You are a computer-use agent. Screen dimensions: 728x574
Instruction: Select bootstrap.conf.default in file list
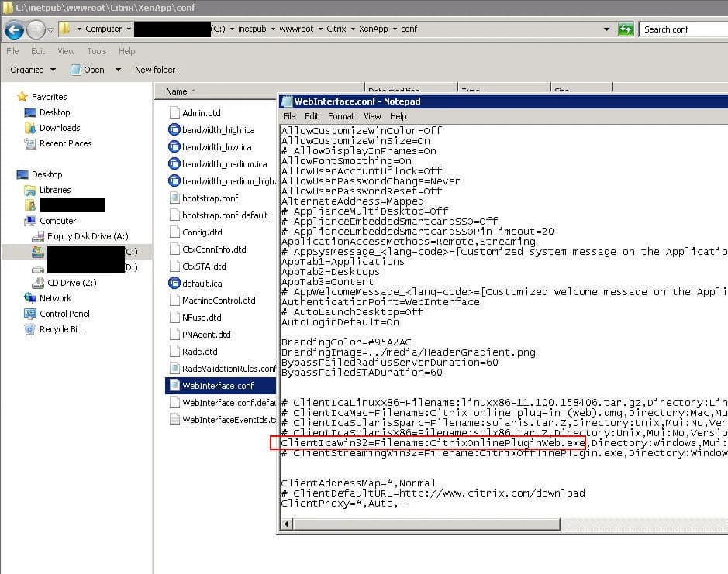coord(225,215)
